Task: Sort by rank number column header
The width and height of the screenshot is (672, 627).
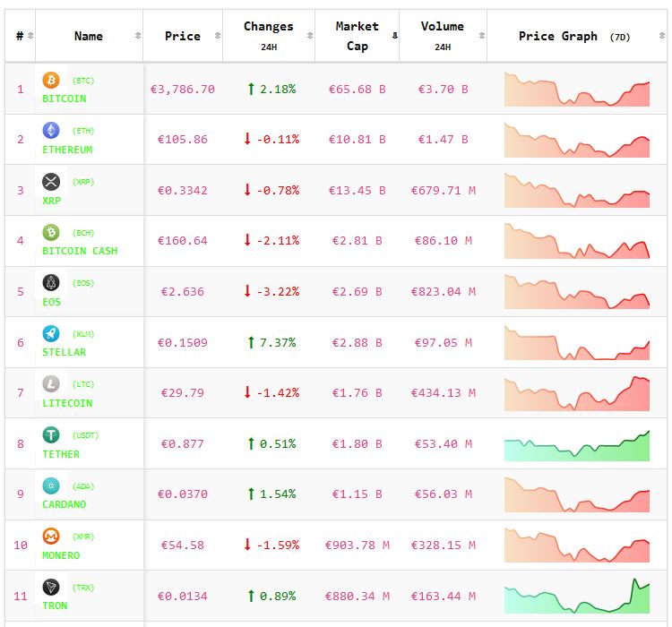Action: point(21,36)
